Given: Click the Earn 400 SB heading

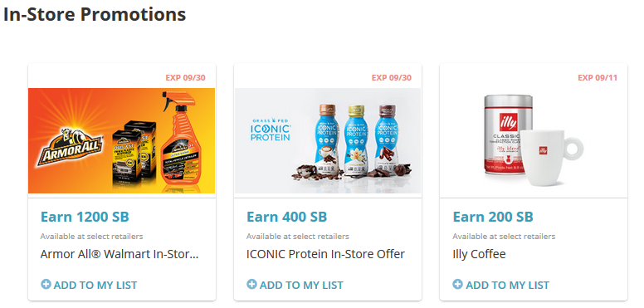Looking at the screenshot, I should tap(286, 217).
